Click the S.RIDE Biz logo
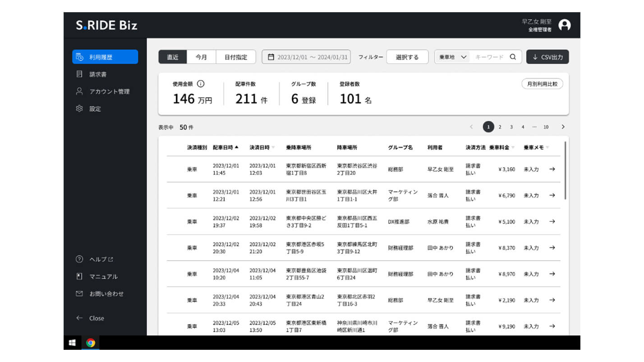 point(106,25)
